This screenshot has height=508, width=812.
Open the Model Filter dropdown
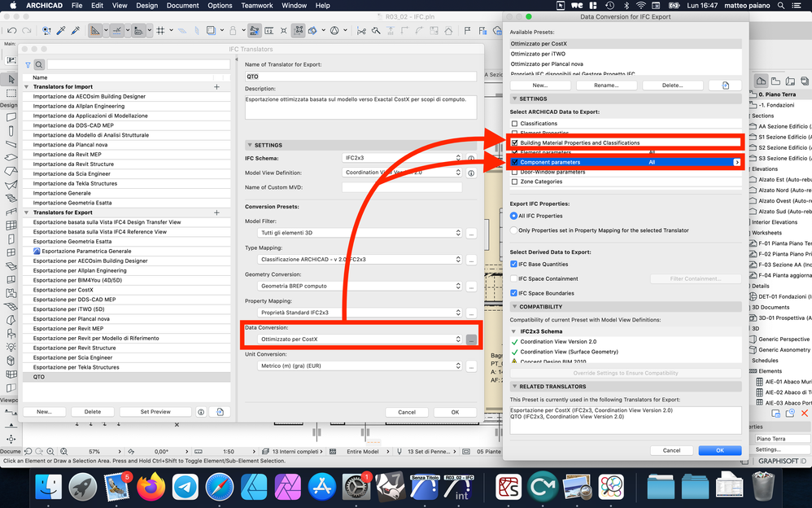pyautogui.click(x=360, y=233)
